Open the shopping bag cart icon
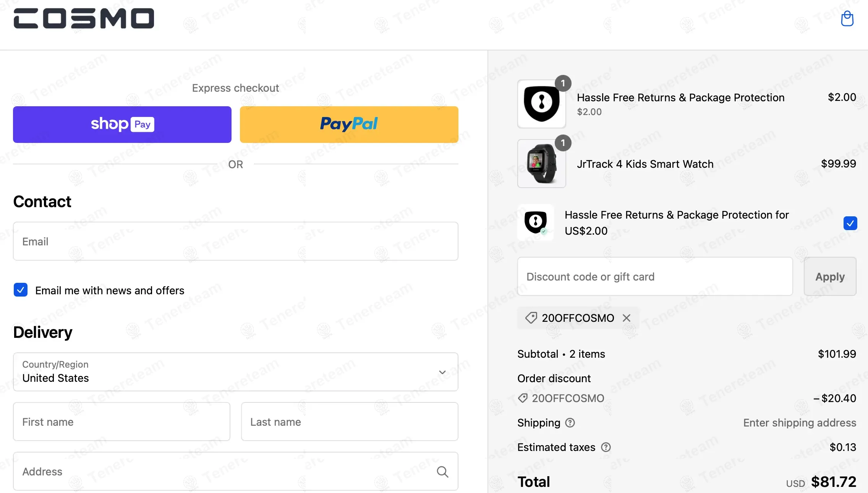The image size is (868, 493). click(847, 19)
